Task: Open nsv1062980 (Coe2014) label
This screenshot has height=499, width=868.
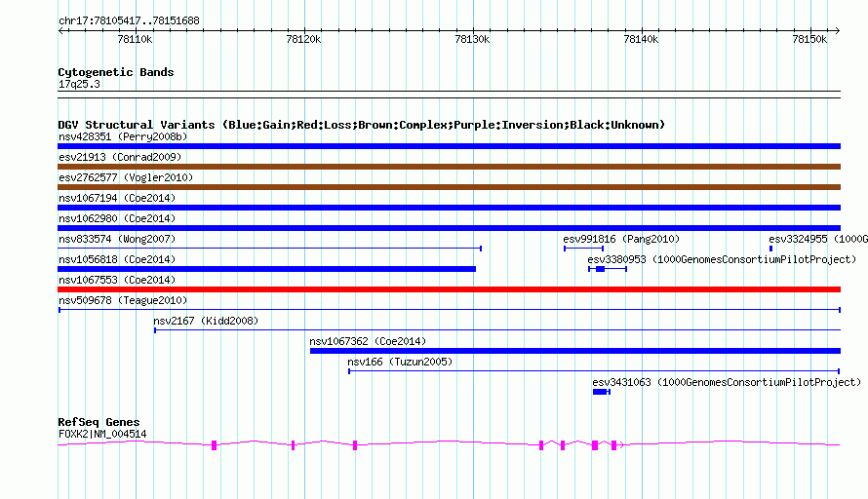Action: pos(117,218)
